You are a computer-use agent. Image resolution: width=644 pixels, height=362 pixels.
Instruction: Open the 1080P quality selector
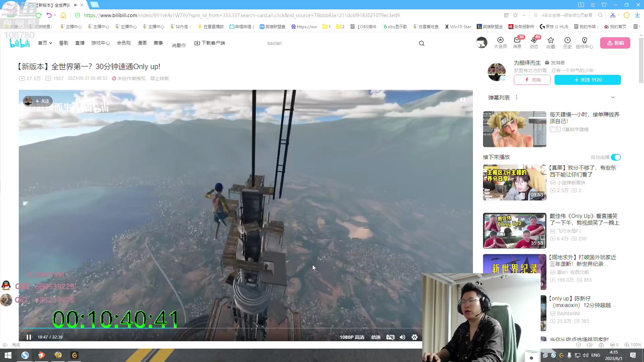pyautogui.click(x=352, y=337)
